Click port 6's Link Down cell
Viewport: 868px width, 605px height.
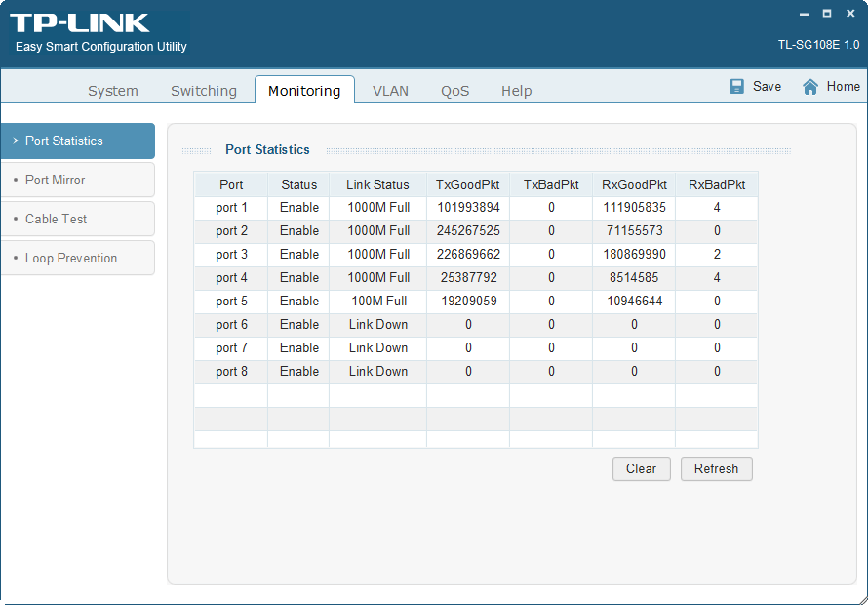click(x=378, y=325)
